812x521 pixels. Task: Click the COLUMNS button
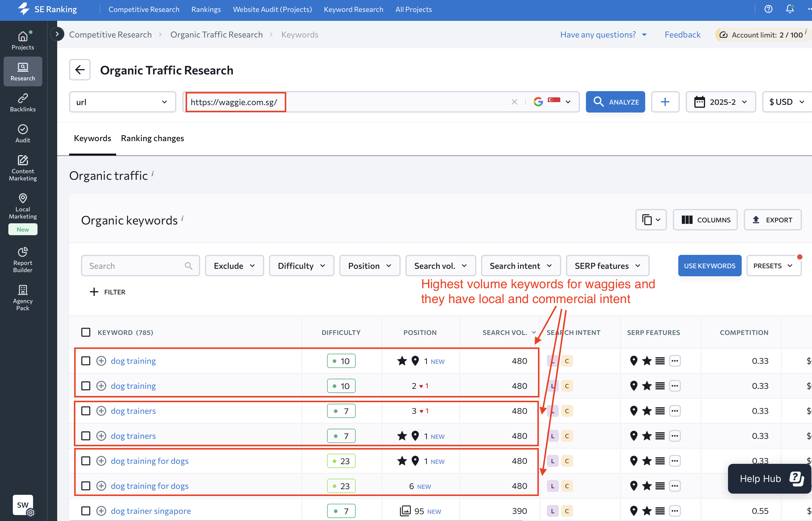click(x=705, y=220)
